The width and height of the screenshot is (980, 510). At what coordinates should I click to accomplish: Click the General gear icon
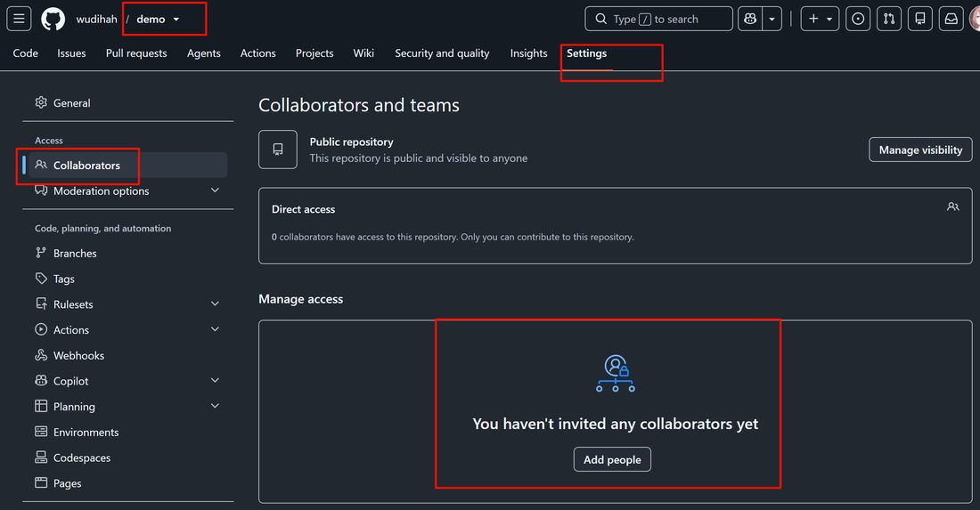[x=41, y=102]
